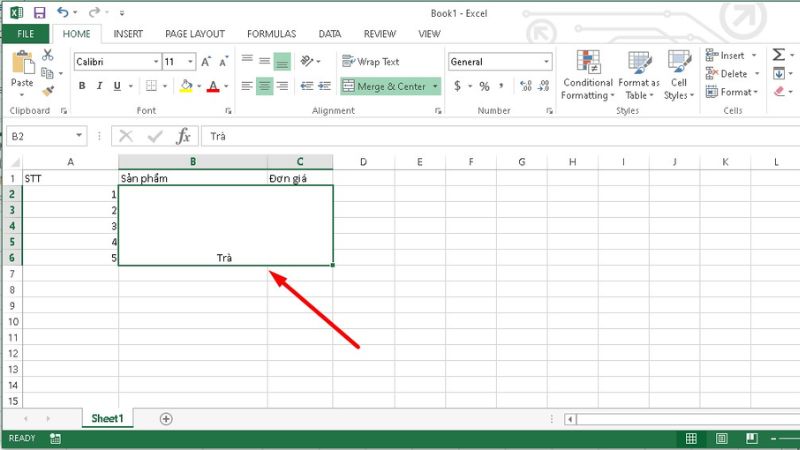Middle-align the cell text
The height and width of the screenshot is (450, 800).
click(x=264, y=62)
